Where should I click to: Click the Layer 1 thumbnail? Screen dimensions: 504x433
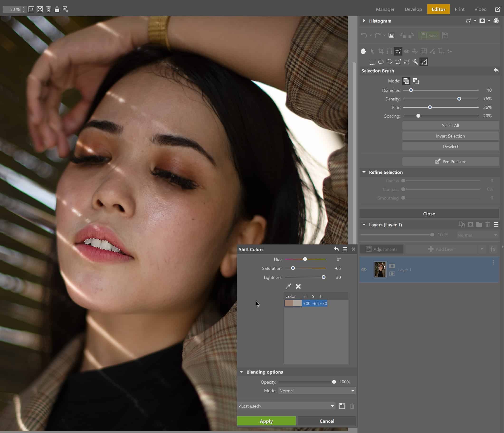(x=380, y=270)
